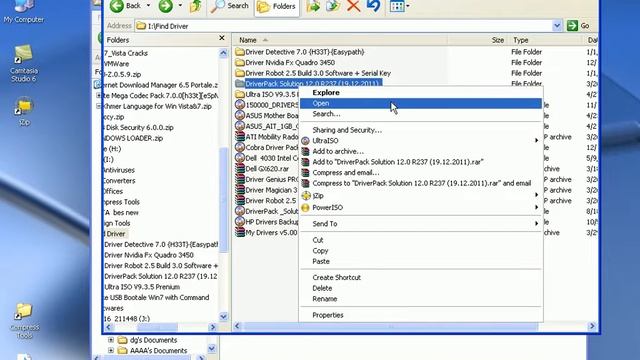Select Compress and email... menu entry
640x360 pixels.
pyautogui.click(x=420, y=172)
